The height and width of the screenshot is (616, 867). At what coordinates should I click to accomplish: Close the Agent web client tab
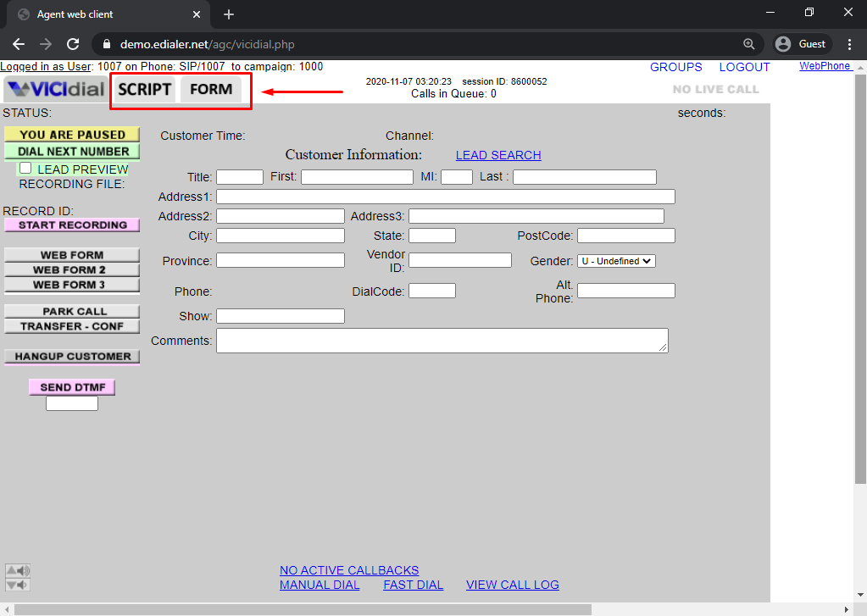coord(197,14)
